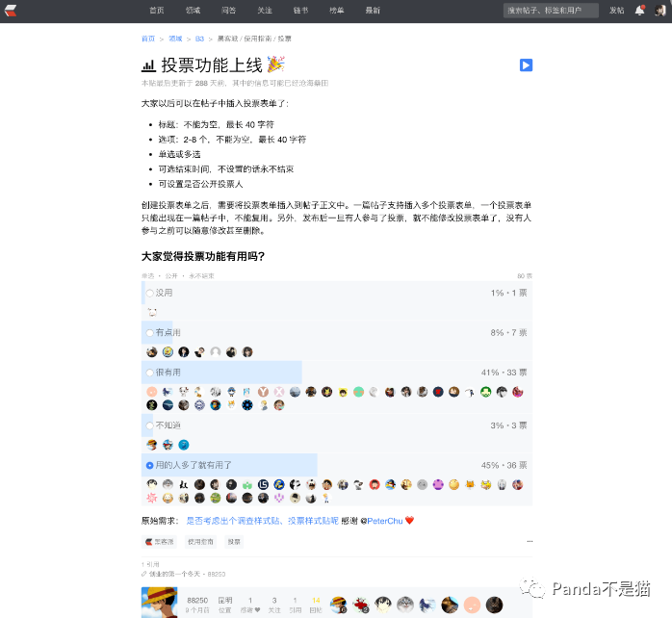Click the 88250 author name
This screenshot has height=618, width=672.
[197, 601]
